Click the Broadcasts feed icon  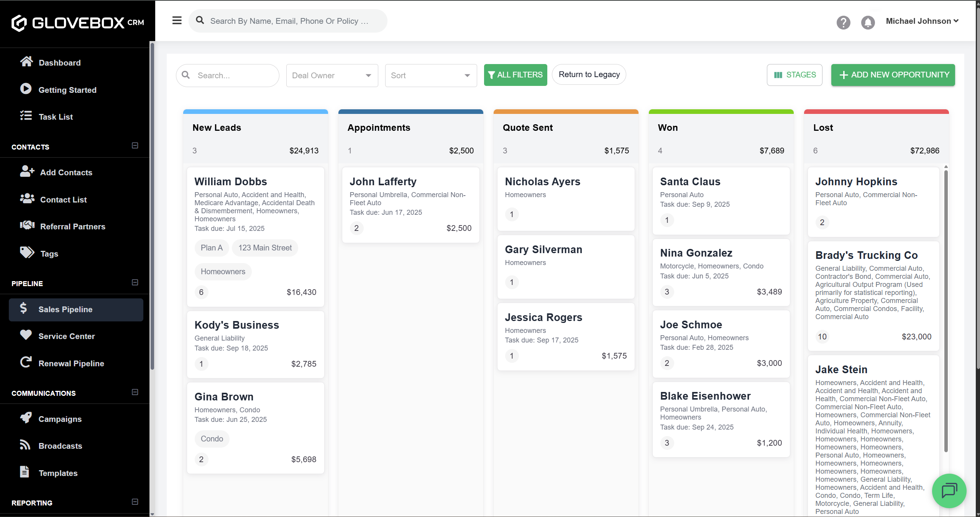(x=25, y=445)
